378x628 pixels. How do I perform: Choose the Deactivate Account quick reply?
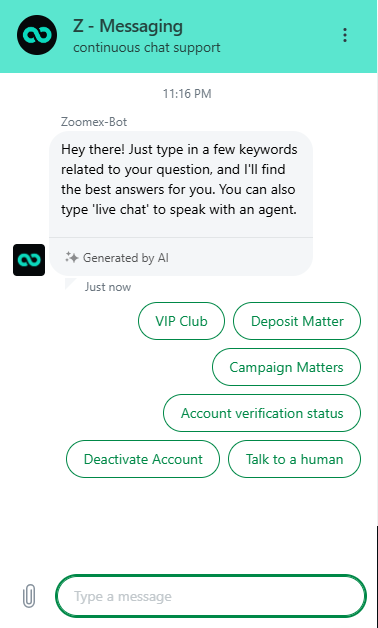coord(143,459)
